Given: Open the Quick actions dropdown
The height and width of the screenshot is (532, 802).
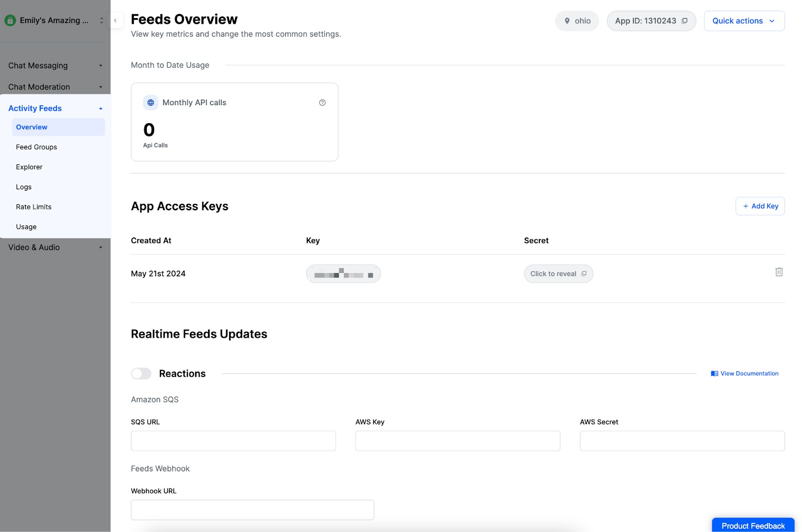Looking at the screenshot, I should click(744, 21).
